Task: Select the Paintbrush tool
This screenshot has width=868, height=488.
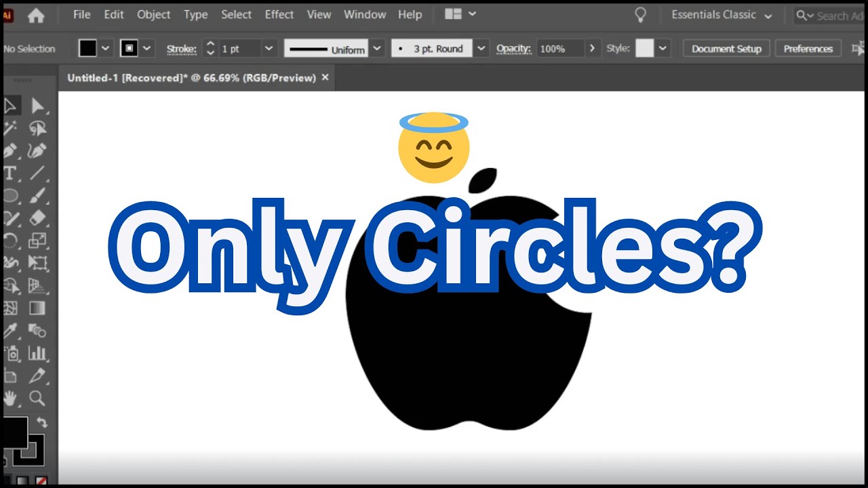Action: pyautogui.click(x=37, y=195)
